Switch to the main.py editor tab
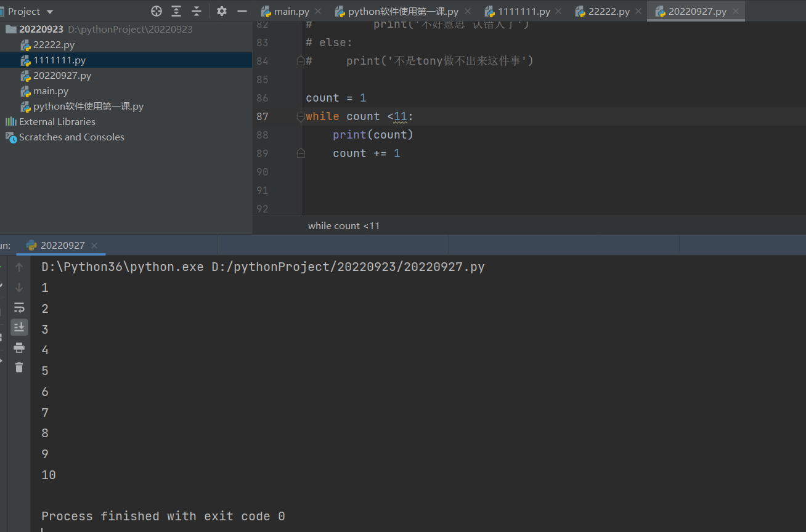 (291, 12)
